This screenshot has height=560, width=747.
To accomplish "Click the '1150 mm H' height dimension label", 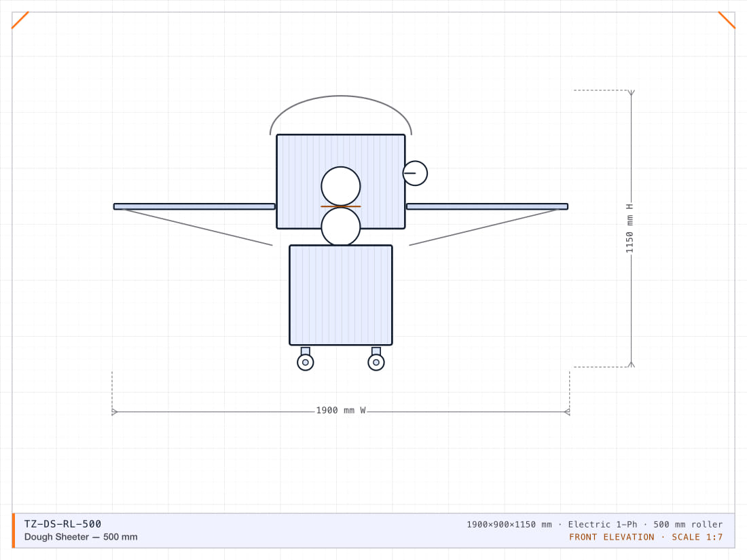I will 630,229.
